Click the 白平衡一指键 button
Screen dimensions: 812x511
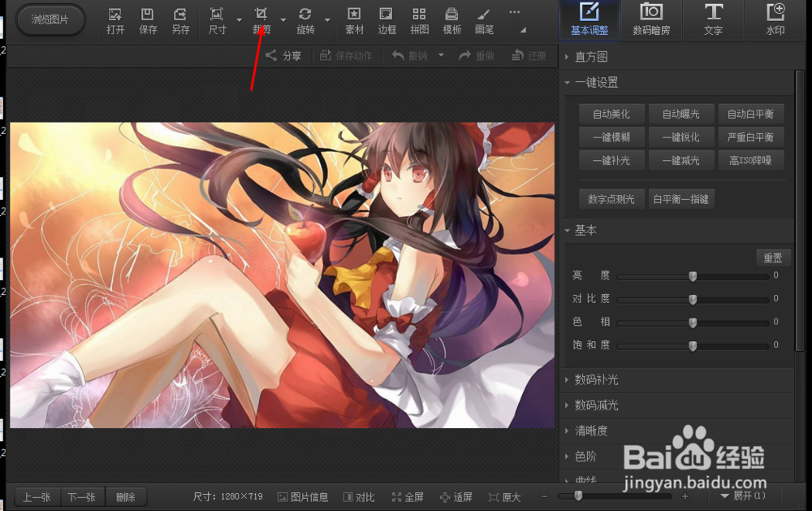coord(681,199)
